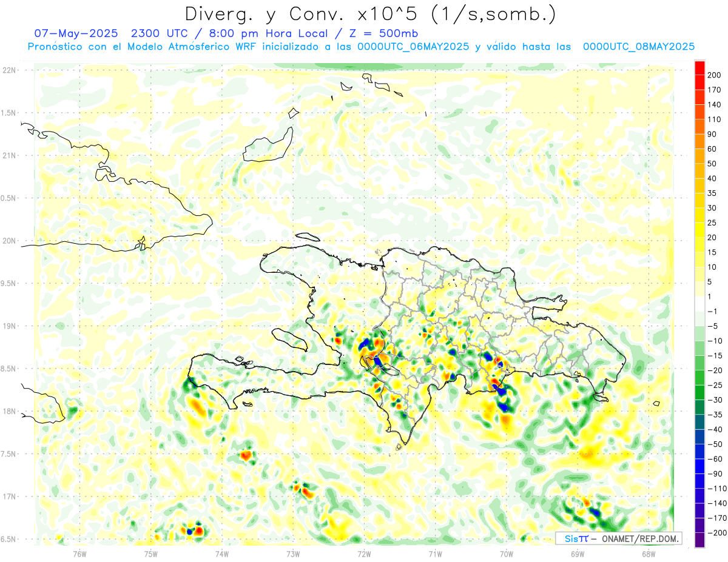
Task: Click the white colorbar segment between 1 and -1
Action: coord(699,304)
